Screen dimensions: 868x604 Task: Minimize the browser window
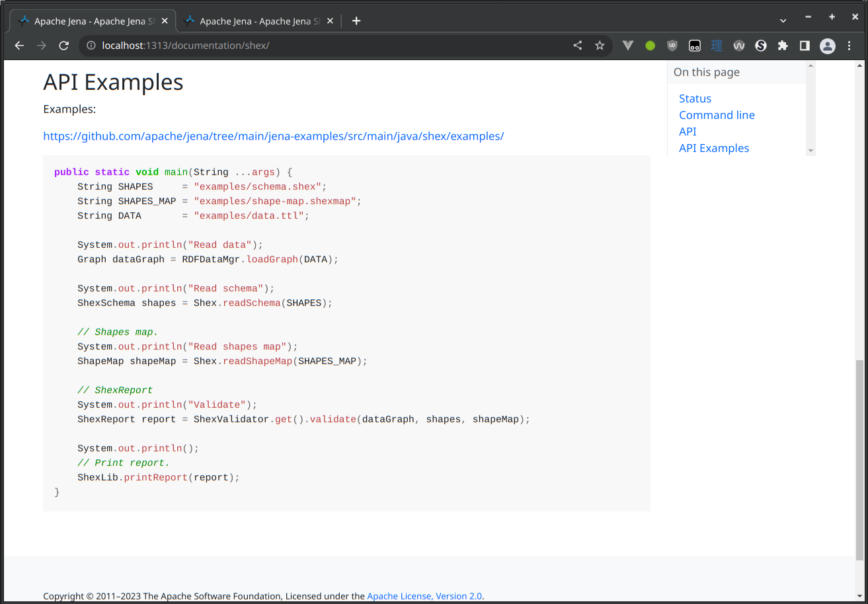(x=808, y=17)
